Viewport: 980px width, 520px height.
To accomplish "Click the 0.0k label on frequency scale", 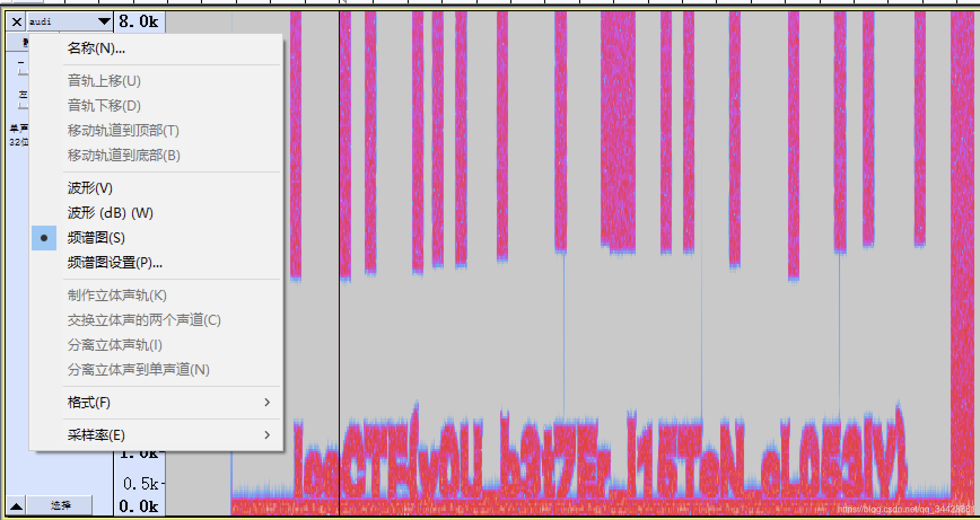I will pos(139,506).
